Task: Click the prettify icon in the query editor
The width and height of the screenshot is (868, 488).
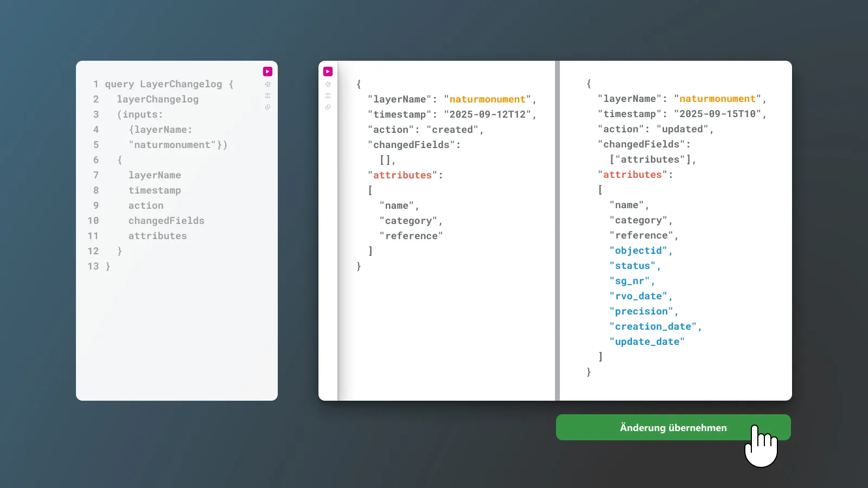Action: pyautogui.click(x=267, y=85)
